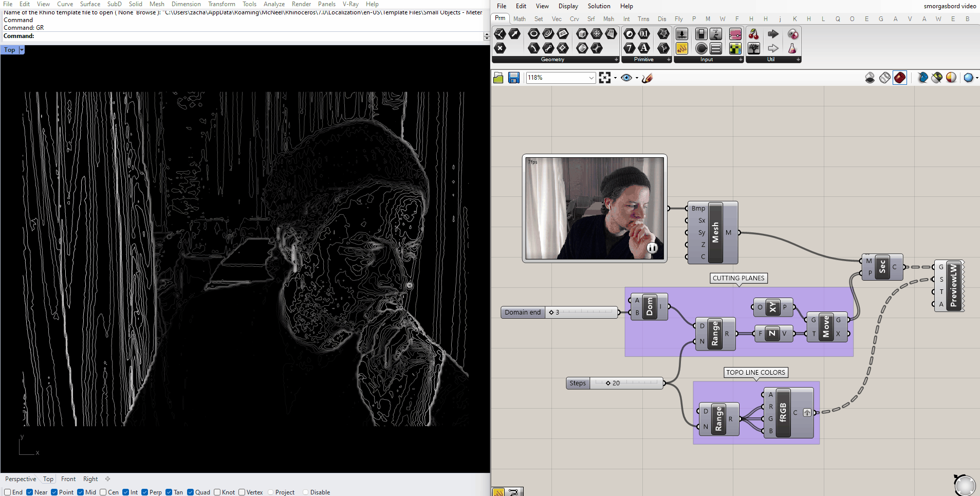Image resolution: width=980 pixels, height=496 pixels.
Task: Open the canvas zoom percentage dropdown
Action: click(591, 78)
